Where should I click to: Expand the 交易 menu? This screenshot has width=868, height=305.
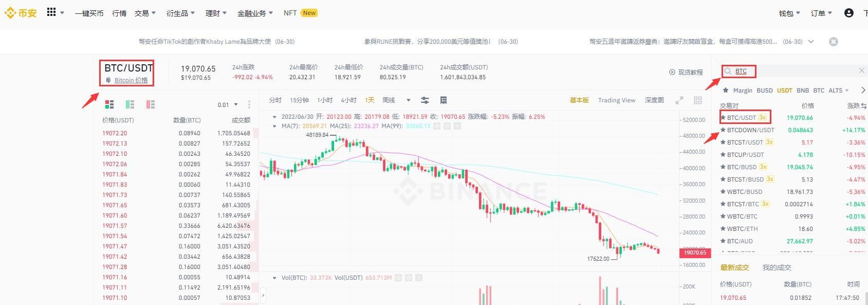145,13
